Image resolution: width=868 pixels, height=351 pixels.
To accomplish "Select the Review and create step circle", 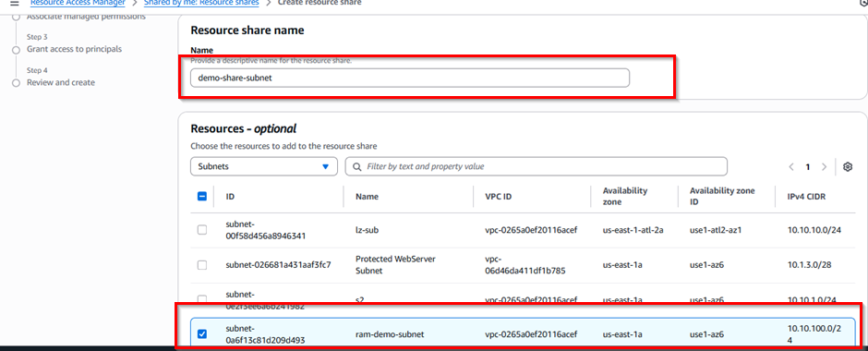I will pos(16,83).
